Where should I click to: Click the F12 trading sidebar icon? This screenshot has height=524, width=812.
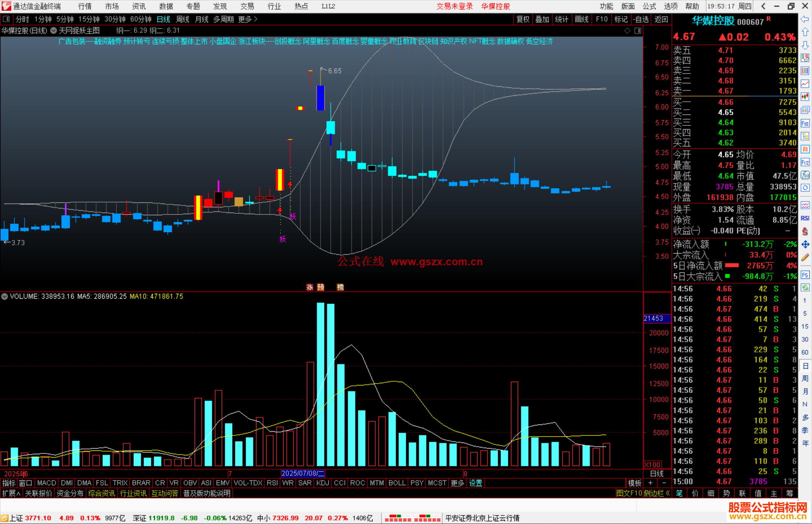point(805,162)
